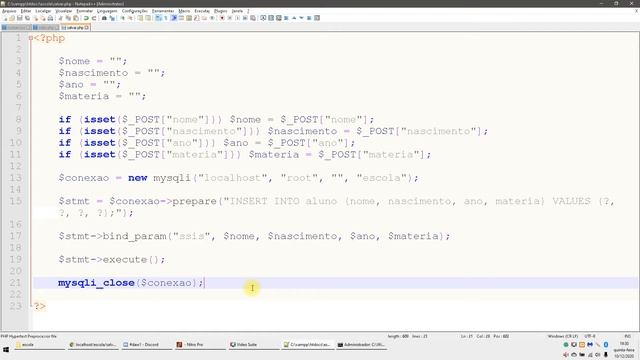Create a new file with the New toolbar icon
This screenshot has height=360, width=640.
pos(5,18)
